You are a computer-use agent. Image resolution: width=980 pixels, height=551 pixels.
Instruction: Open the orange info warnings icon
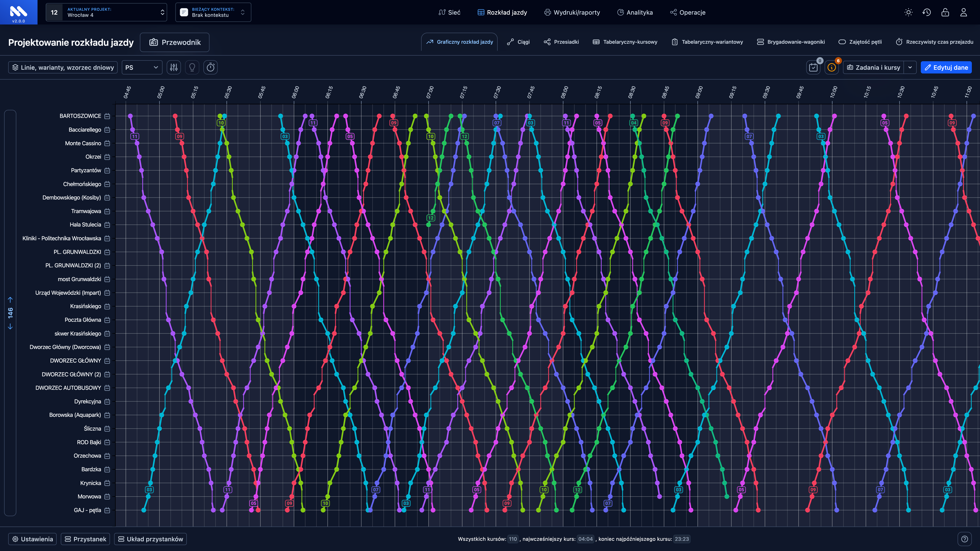[x=832, y=67]
